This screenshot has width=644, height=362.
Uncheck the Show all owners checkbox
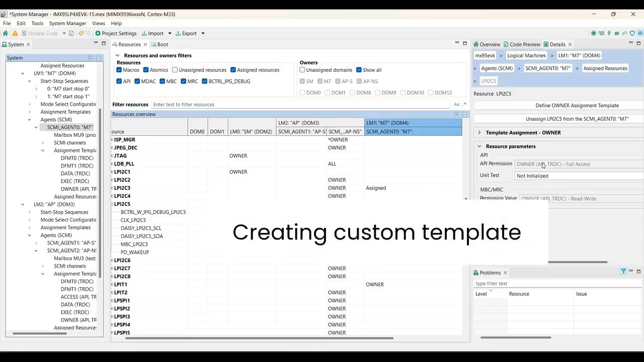pos(359,70)
